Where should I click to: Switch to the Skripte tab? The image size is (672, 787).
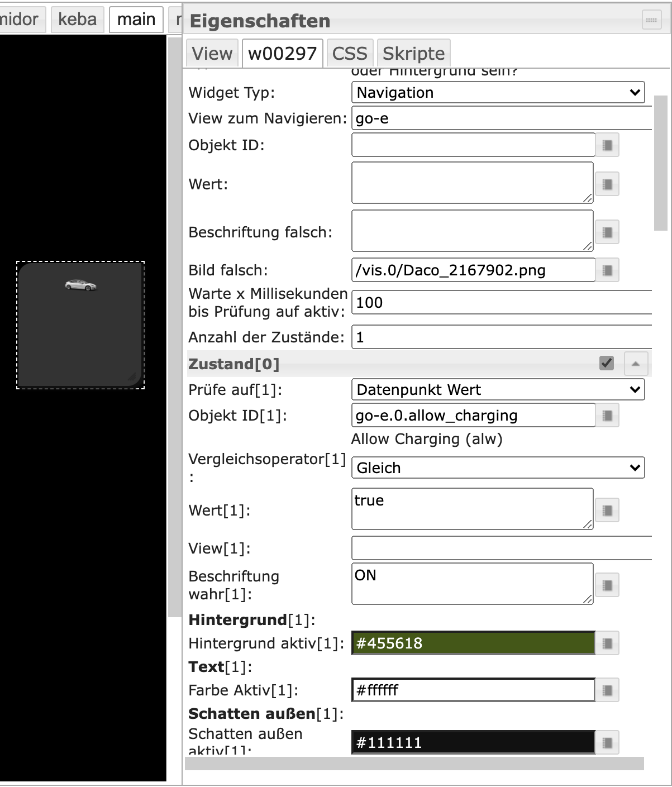(413, 54)
